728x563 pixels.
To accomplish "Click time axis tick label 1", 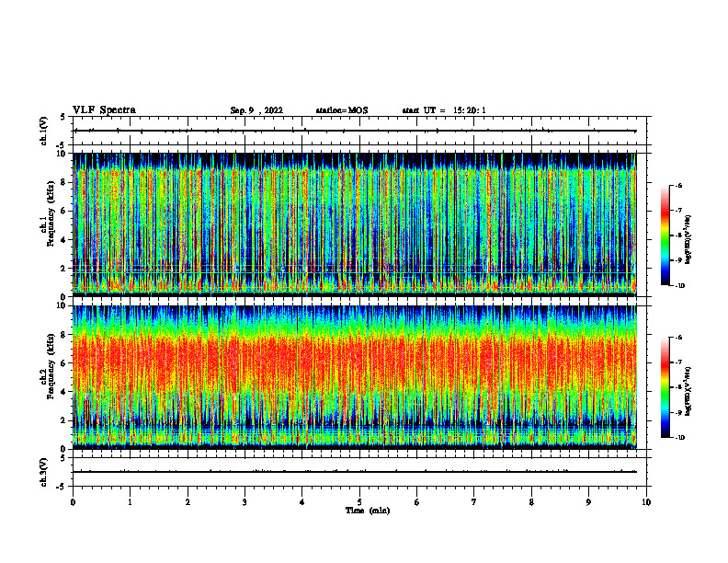I will click(x=130, y=502).
